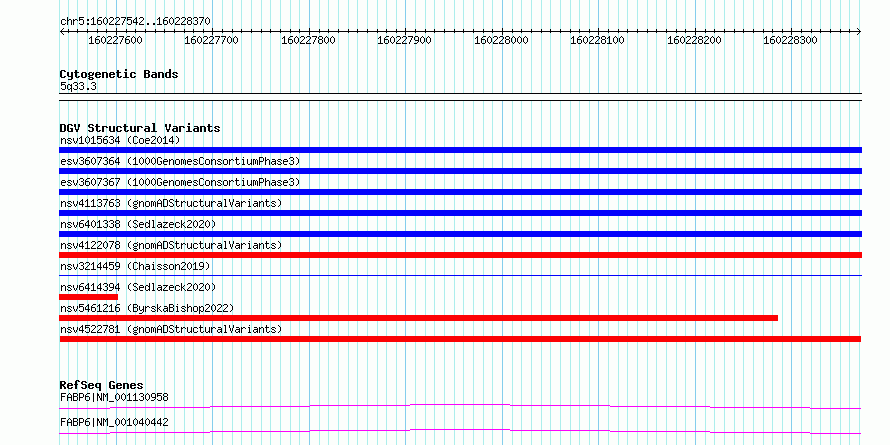This screenshot has height=445, width=890.
Task: Open variant nsv5461216 (ByrskaBishop2022) label
Action: [x=147, y=308]
